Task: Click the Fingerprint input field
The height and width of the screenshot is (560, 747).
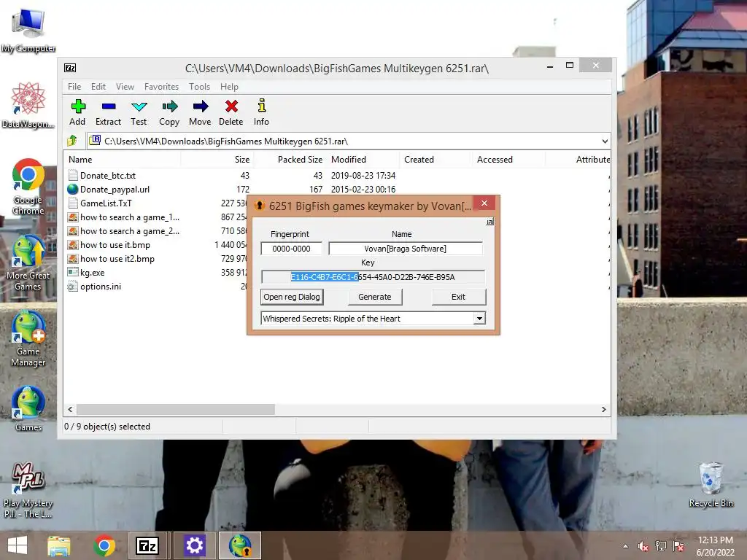Action: point(291,249)
